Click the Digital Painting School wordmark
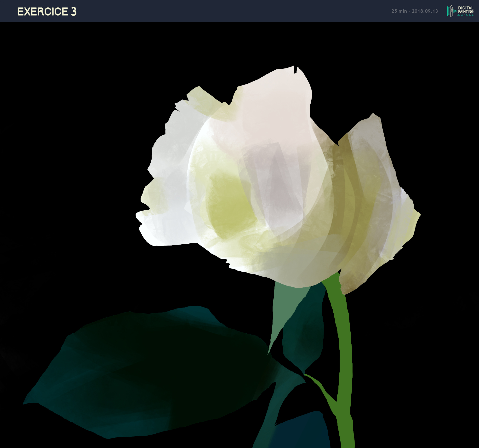Viewport: 479px width, 448px height. (x=466, y=11)
